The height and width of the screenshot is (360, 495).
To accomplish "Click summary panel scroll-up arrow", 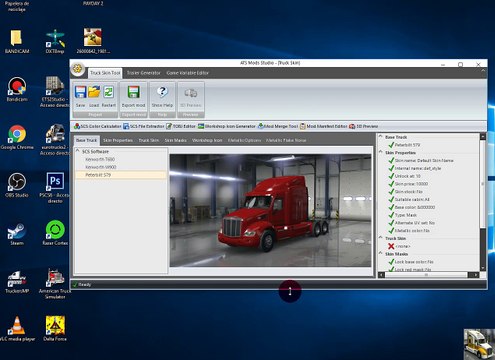I will 483,137.
